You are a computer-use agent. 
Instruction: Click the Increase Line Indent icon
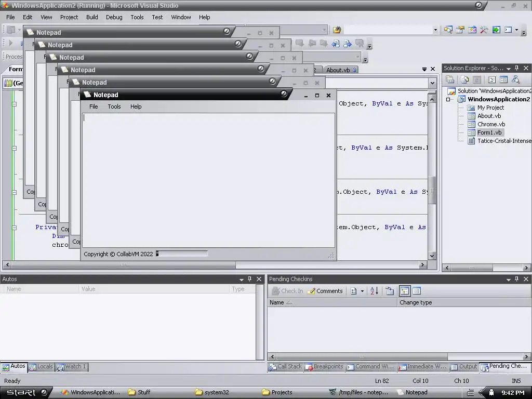pos(348,44)
